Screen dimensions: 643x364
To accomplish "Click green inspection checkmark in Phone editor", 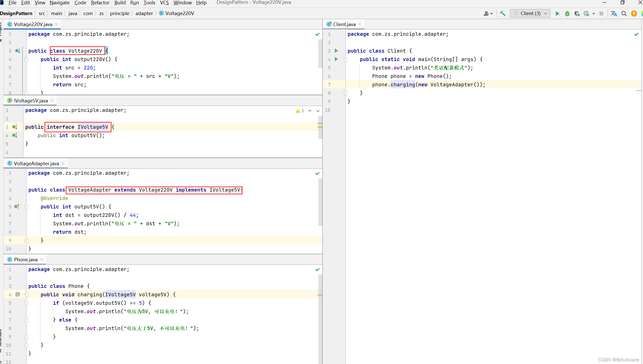I will coord(317,269).
